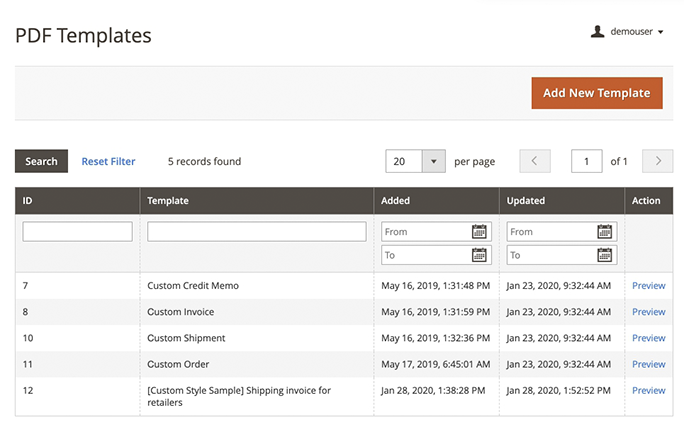Focus the ID filter input field
Viewport: 684px width, 427px height.
coord(78,232)
